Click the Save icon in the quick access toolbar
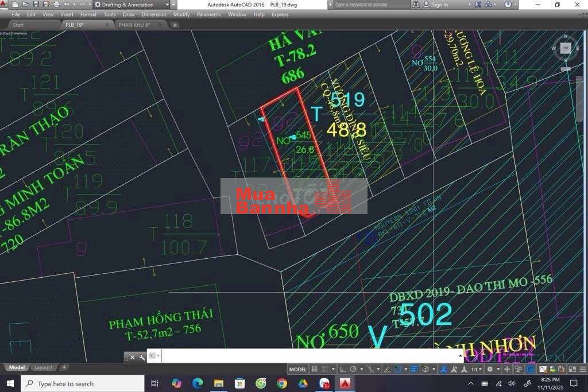Viewport: 588px width, 392px height. click(33, 5)
